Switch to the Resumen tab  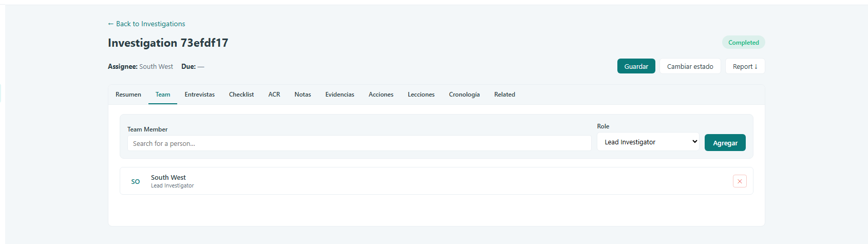click(128, 95)
